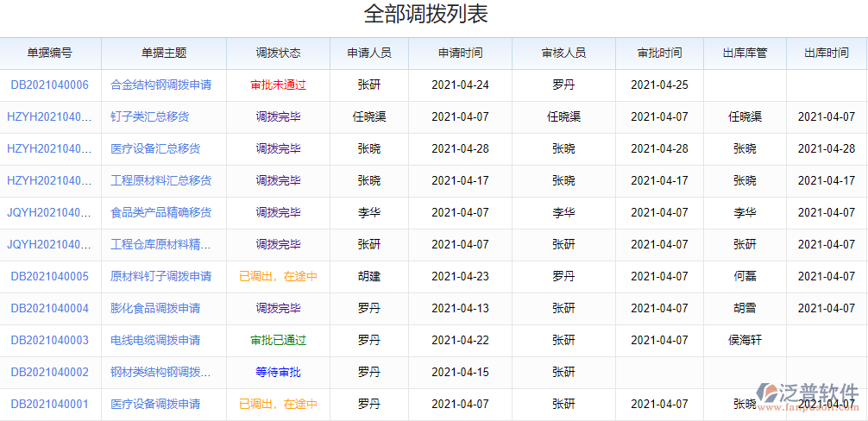View the 食品类产品精确移货 document
The image size is (868, 421).
[x=161, y=213]
